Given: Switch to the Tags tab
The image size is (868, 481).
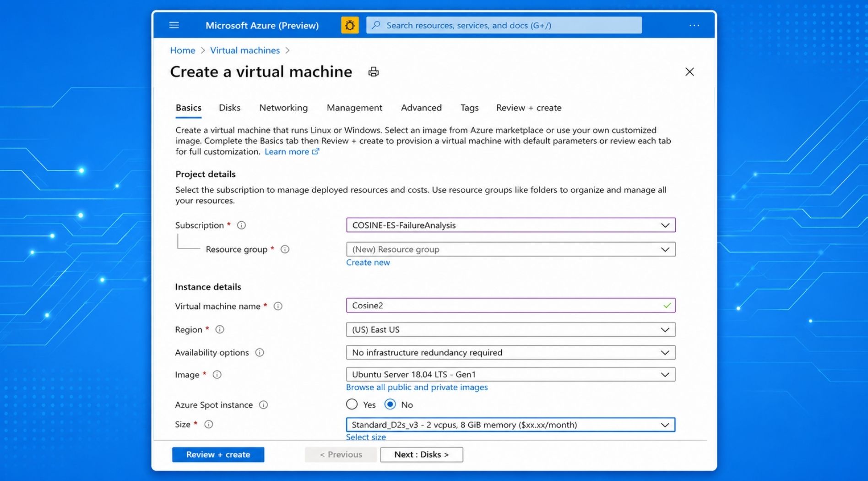Looking at the screenshot, I should click(x=469, y=108).
